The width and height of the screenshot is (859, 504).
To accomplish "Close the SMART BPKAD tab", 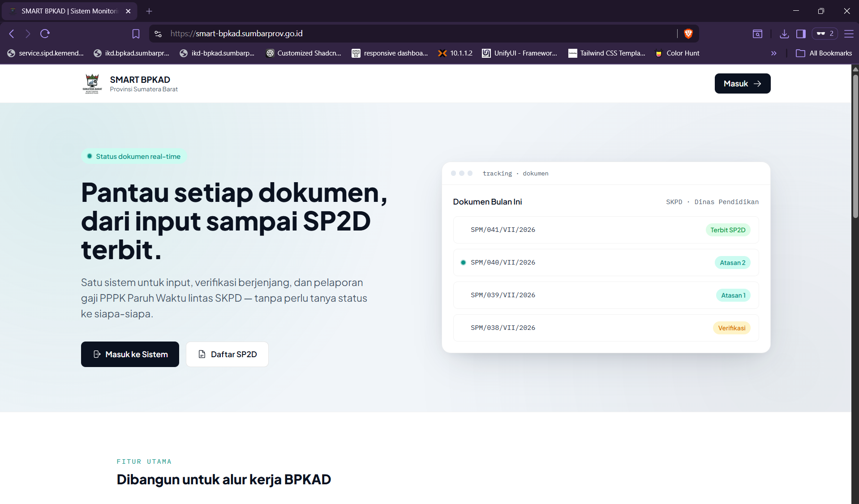I will [x=128, y=11].
